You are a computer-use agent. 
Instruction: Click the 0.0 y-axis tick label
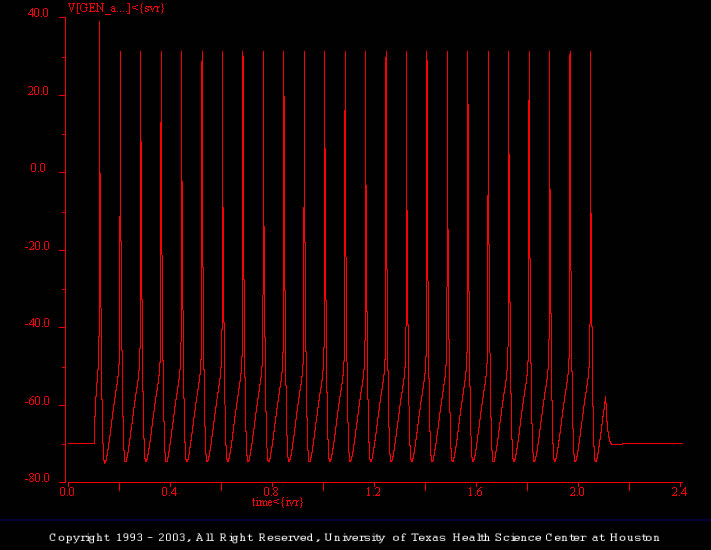point(40,169)
